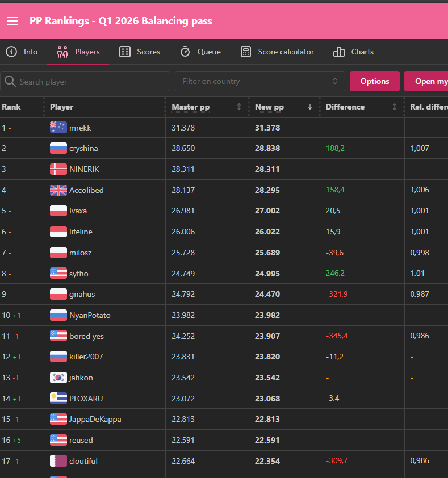The image size is (448, 478).
Task: Open the Scores tab
Action: point(139,52)
